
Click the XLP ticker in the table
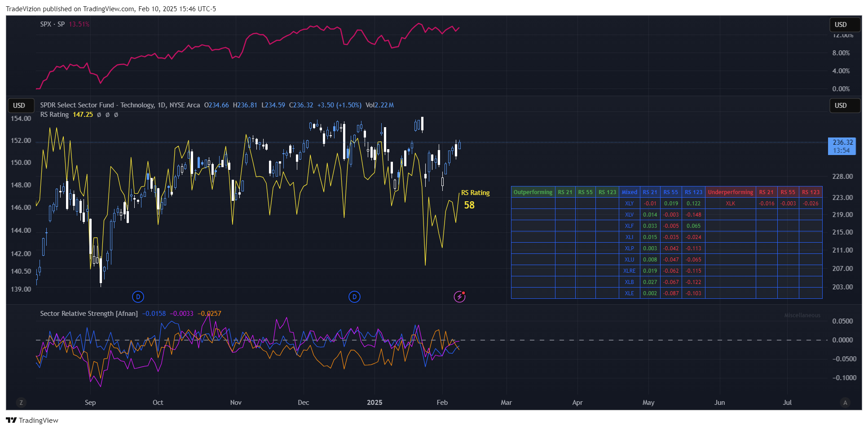click(x=630, y=248)
